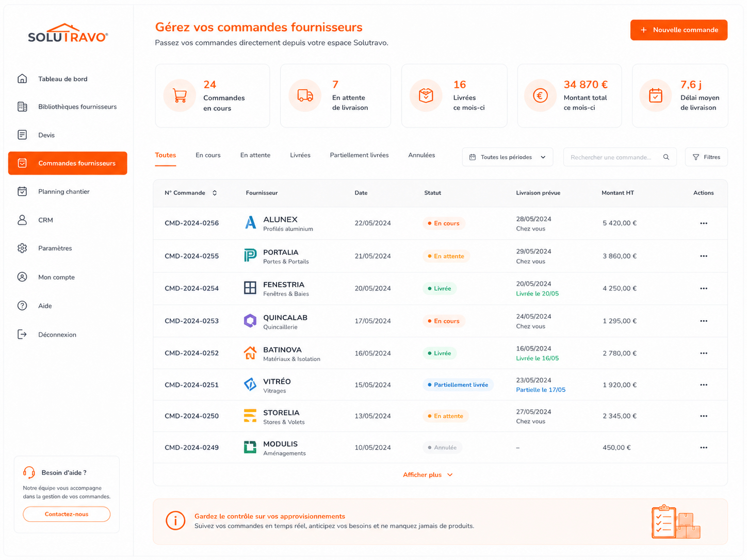This screenshot has height=560, width=747.
Task: Click the En attente badge in the STORELIA row
Action: (x=446, y=416)
